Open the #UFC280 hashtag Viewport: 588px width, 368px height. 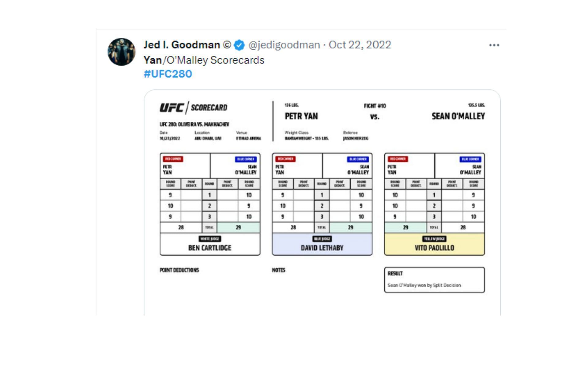point(168,74)
